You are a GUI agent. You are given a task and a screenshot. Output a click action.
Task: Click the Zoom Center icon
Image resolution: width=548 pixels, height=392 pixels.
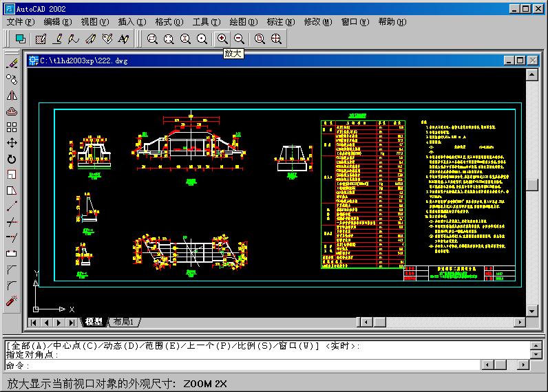202,39
